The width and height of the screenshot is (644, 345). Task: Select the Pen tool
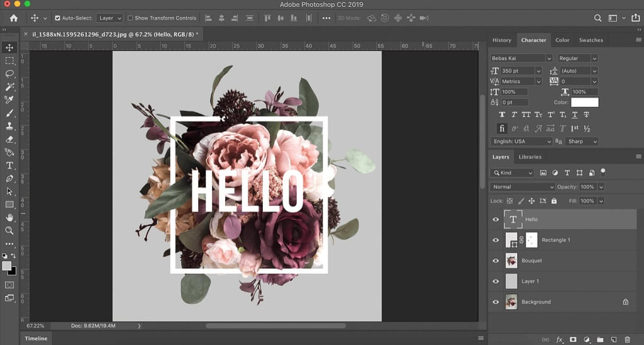click(x=9, y=178)
